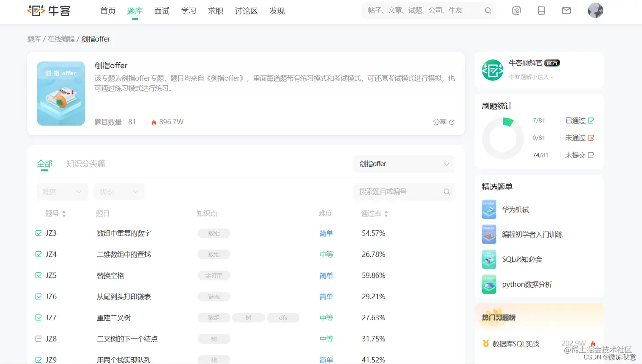Viewport: 642px width, 364px height.
Task: Open the 数据库SQL实战 hot list entry
Action: 515,344
